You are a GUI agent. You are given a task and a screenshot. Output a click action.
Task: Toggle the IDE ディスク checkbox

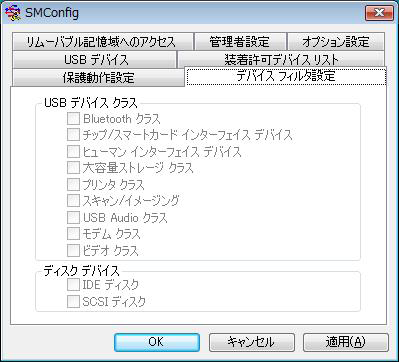(x=73, y=285)
